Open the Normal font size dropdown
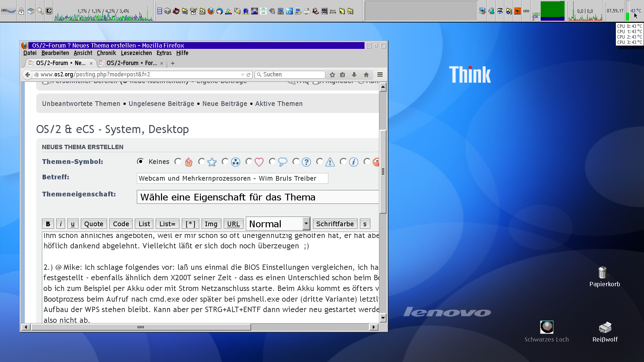644x362 pixels. (x=278, y=224)
